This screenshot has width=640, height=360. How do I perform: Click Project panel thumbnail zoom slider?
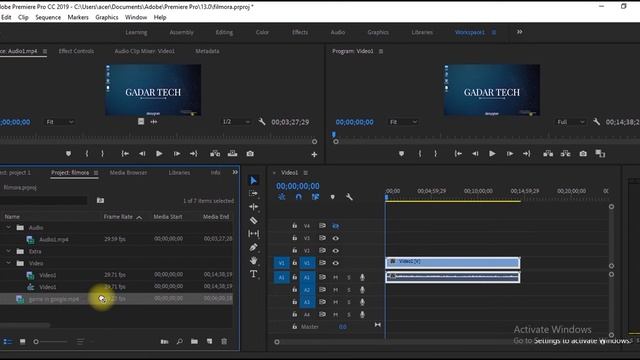[x=36, y=342]
